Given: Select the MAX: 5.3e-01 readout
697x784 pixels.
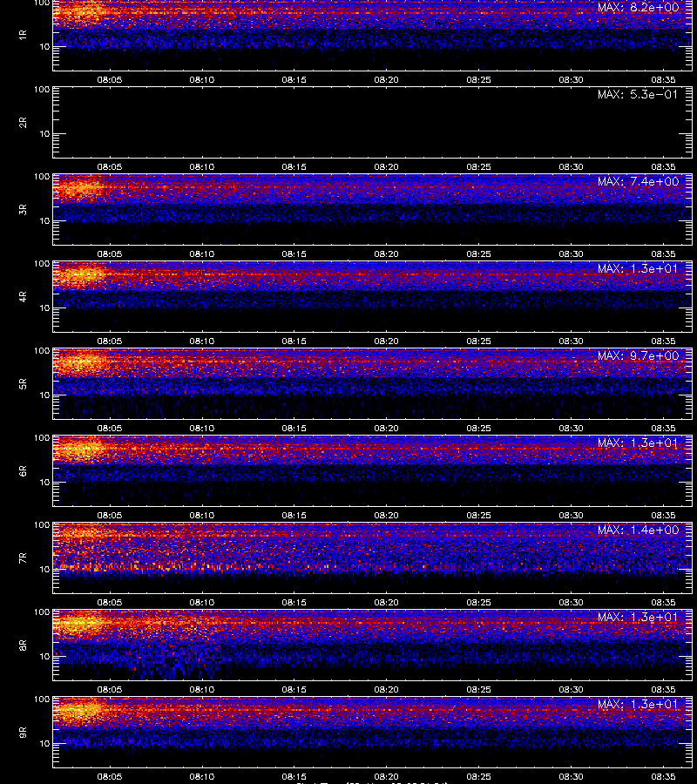Looking at the screenshot, I should tap(638, 94).
